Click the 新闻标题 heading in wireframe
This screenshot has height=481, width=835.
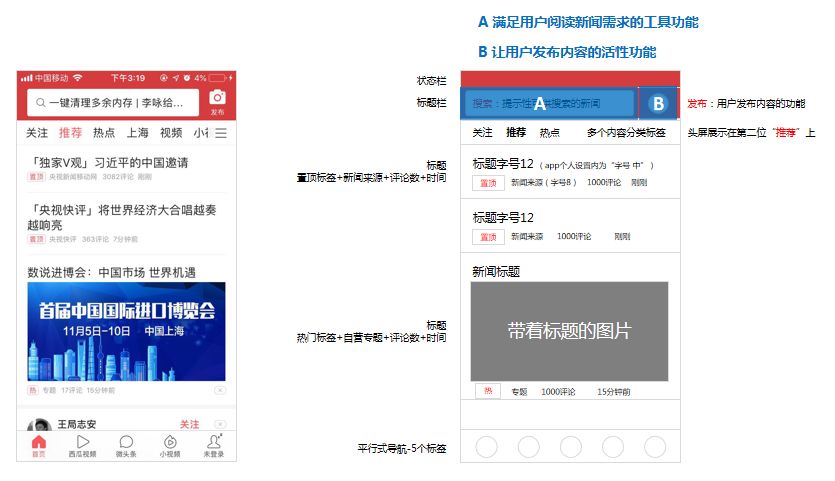tap(496, 272)
